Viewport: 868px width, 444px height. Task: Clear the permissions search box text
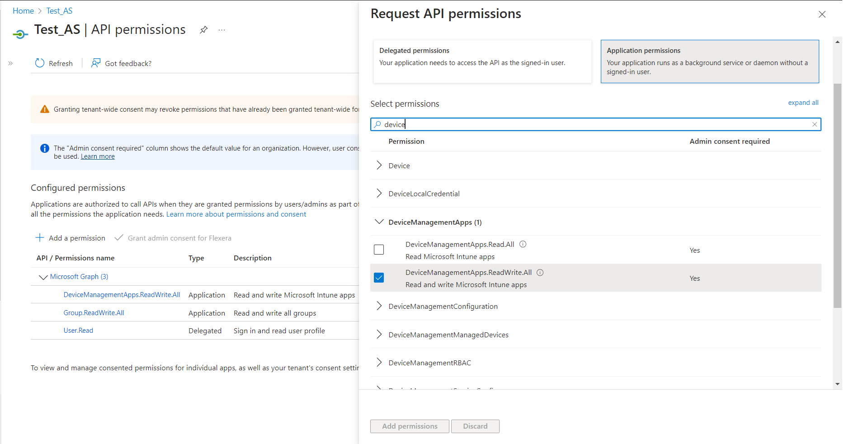tap(814, 124)
